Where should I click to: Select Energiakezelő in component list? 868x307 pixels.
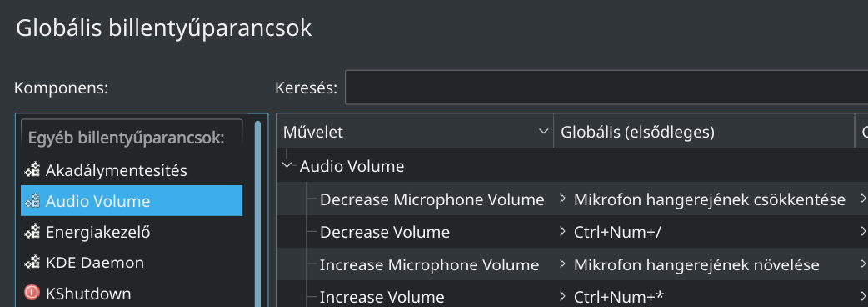[132, 232]
